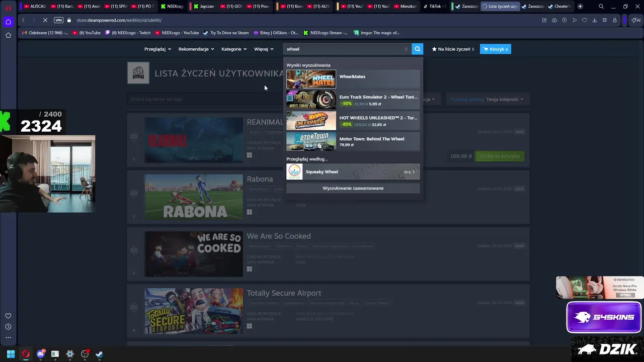Open sidebar three-dots more options

pos(8,337)
